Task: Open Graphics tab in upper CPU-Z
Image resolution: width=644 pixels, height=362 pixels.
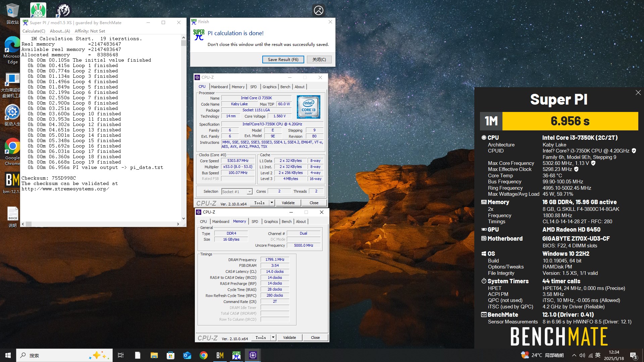Action: point(270,87)
